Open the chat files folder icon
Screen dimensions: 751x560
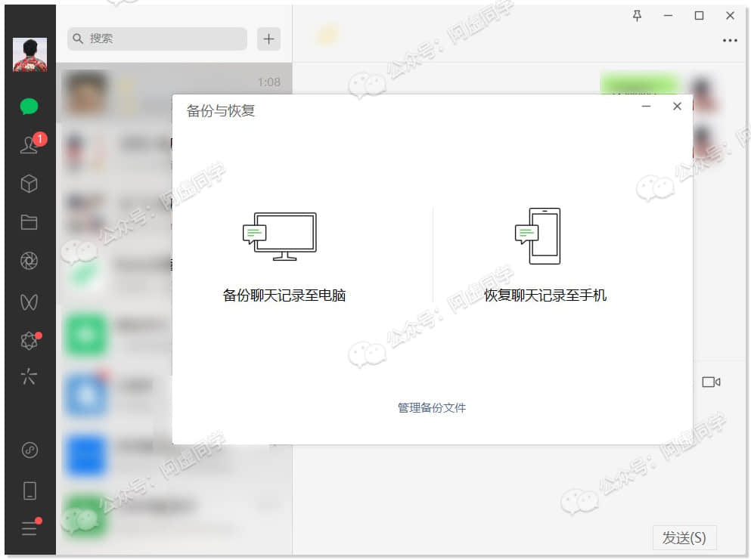tap(29, 222)
